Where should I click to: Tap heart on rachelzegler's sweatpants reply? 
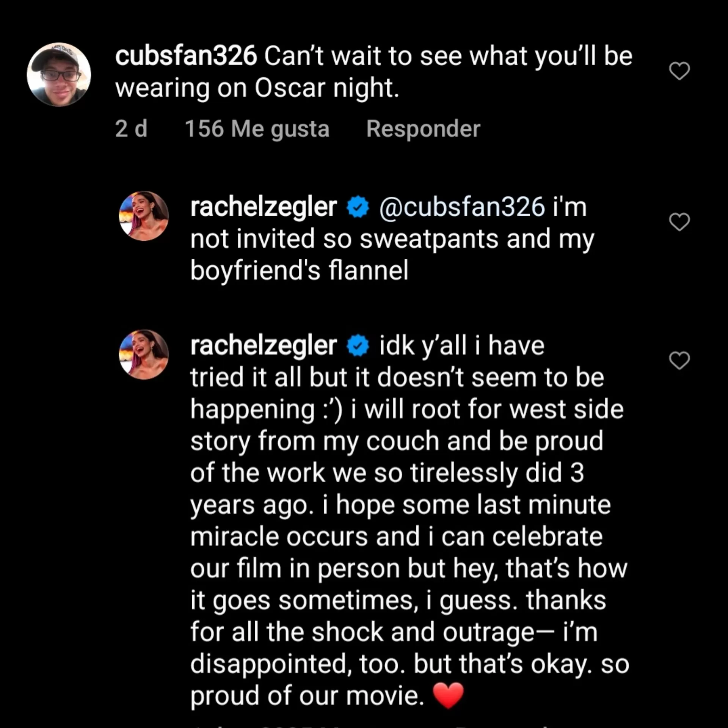click(x=679, y=222)
